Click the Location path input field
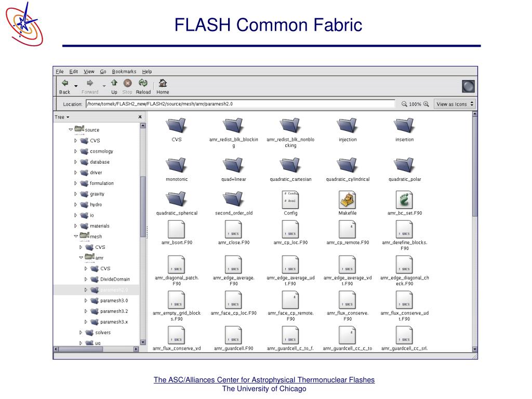This screenshot has height=399, width=532. (240, 104)
